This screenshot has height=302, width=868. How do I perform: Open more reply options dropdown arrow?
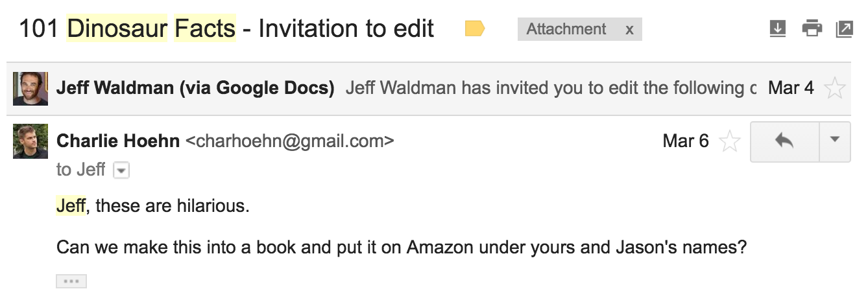(835, 140)
